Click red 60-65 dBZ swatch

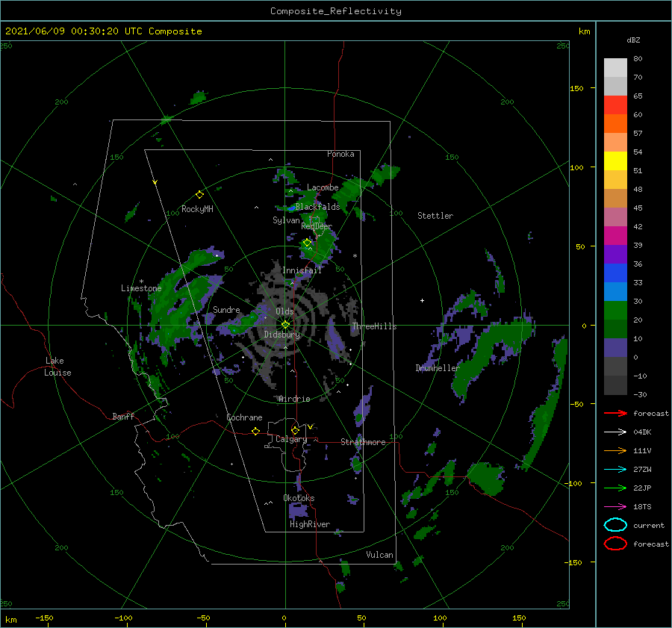click(615, 105)
